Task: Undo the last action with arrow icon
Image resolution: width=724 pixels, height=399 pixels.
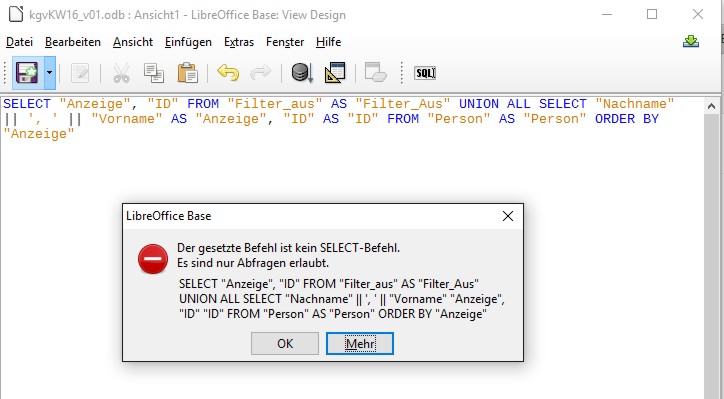Action: pyautogui.click(x=228, y=73)
